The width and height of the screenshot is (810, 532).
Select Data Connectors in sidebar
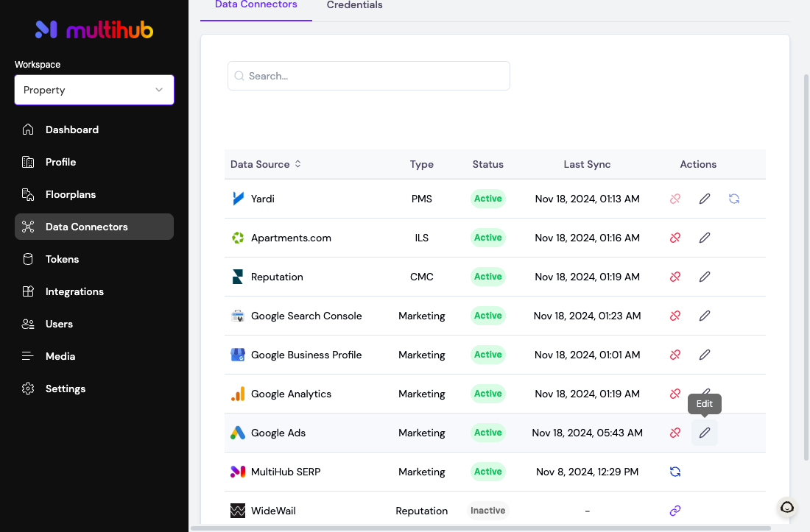94,227
